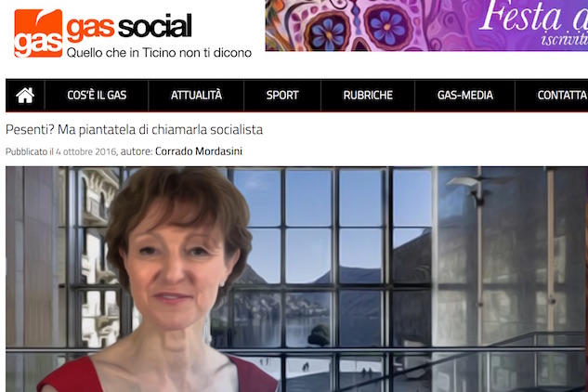Select SPORT in the navigation bar
The image size is (588, 392).
point(282,96)
